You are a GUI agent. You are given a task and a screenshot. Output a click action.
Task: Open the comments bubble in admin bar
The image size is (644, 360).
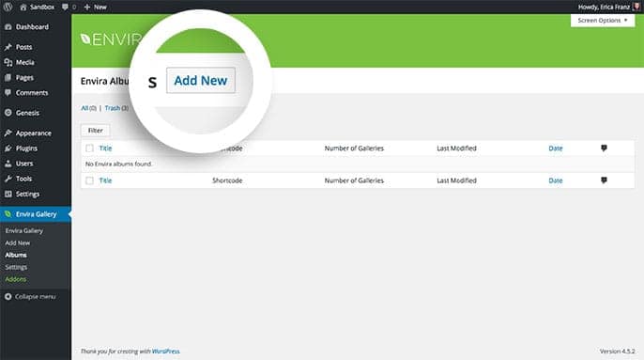[x=69, y=7]
